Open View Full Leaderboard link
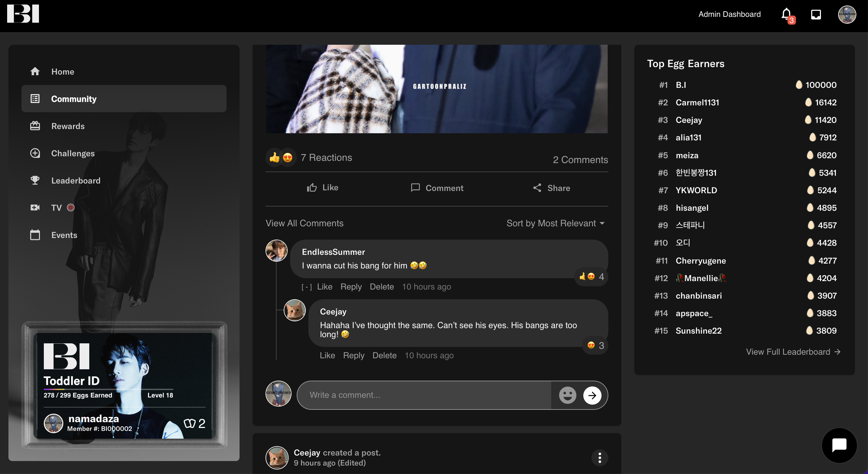The width and height of the screenshot is (868, 474). point(793,351)
